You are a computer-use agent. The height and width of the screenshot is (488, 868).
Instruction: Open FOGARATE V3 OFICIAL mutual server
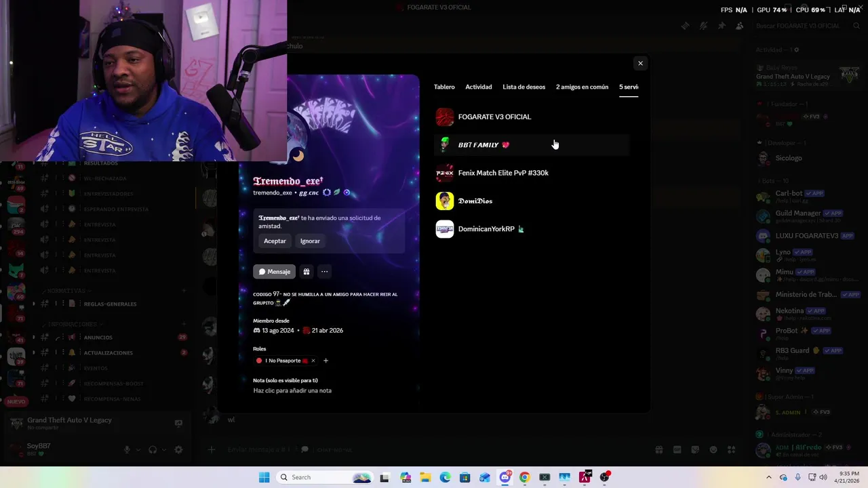pos(532,117)
